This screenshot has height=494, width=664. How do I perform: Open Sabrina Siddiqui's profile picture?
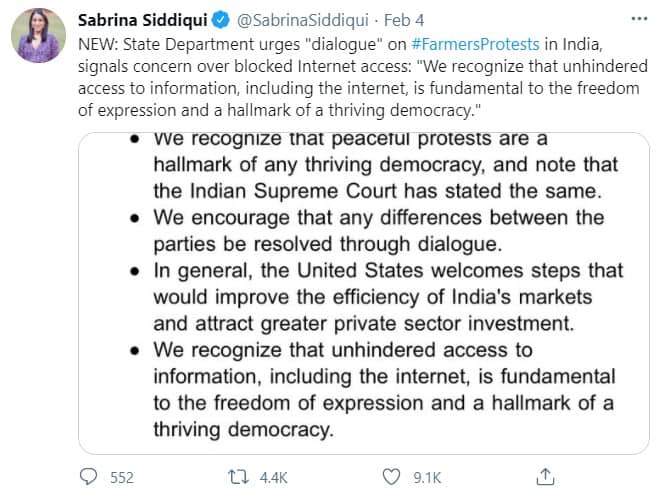[x=39, y=38]
